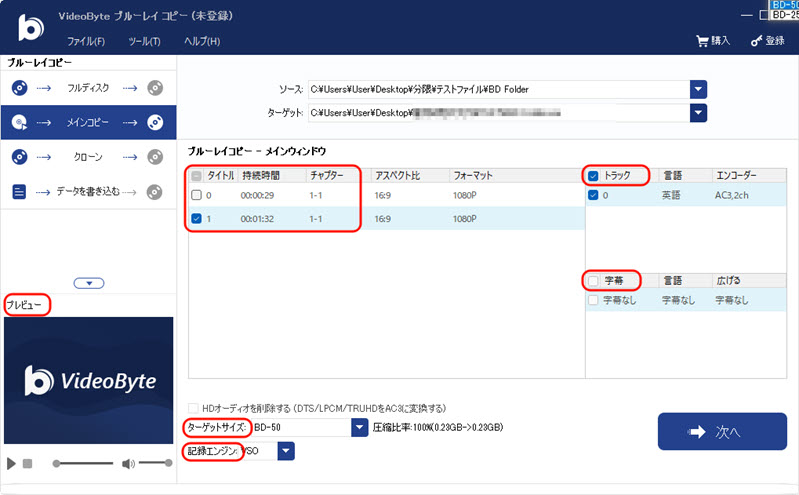Open the ヘルプ(H) menu
The height and width of the screenshot is (495, 799).
pos(202,41)
